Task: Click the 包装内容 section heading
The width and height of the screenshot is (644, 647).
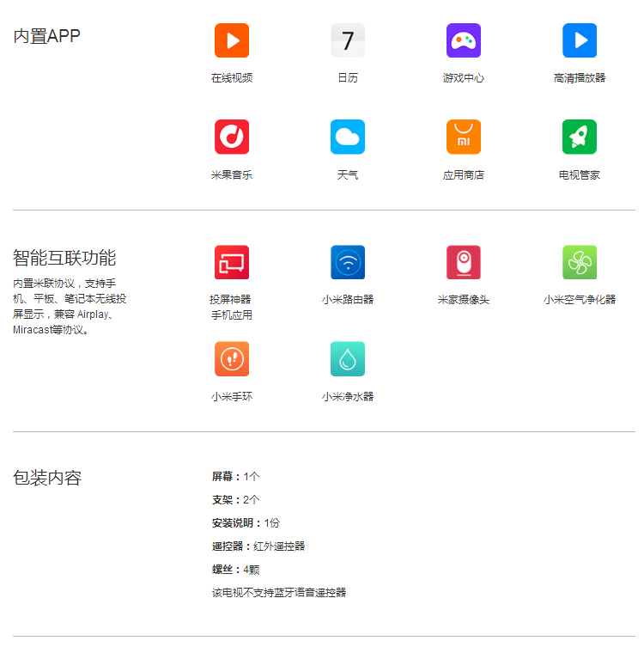Action: click(47, 478)
